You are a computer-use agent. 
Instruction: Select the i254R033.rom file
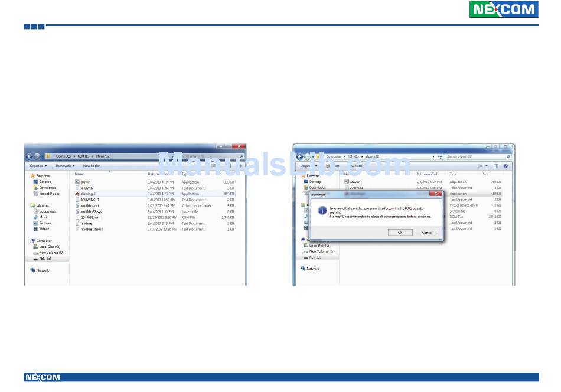pyautogui.click(x=91, y=217)
